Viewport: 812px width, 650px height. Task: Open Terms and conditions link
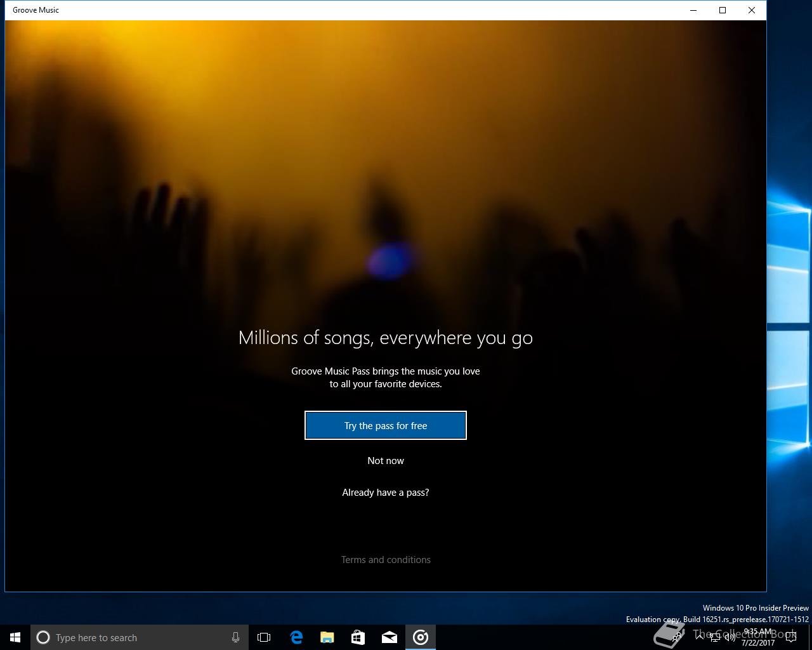pos(386,560)
